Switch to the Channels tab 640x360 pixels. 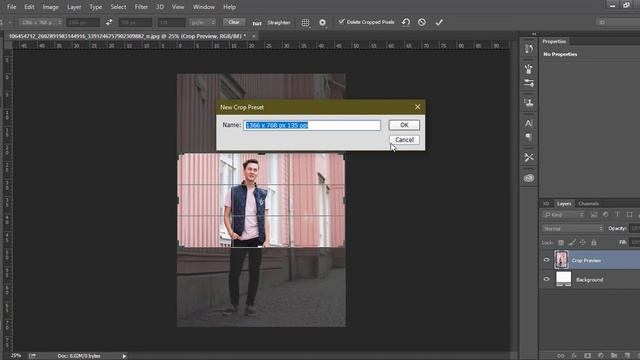point(589,203)
